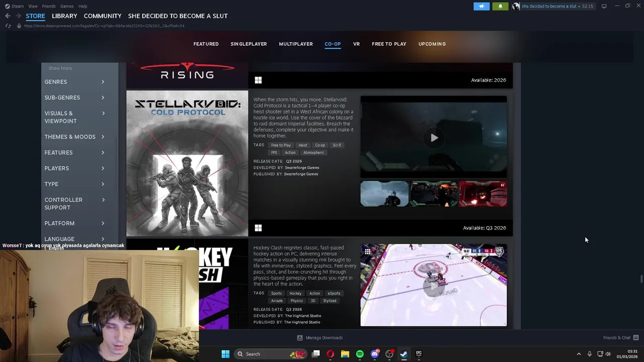This screenshot has height=362, width=644.
Task: Switch to the VR tab
Action: click(356, 44)
